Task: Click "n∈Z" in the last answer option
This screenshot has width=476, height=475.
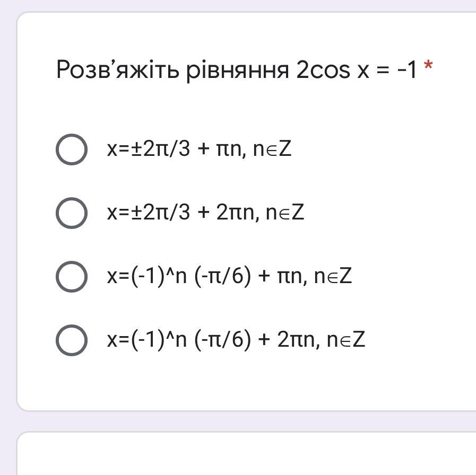Action: pyautogui.click(x=346, y=340)
